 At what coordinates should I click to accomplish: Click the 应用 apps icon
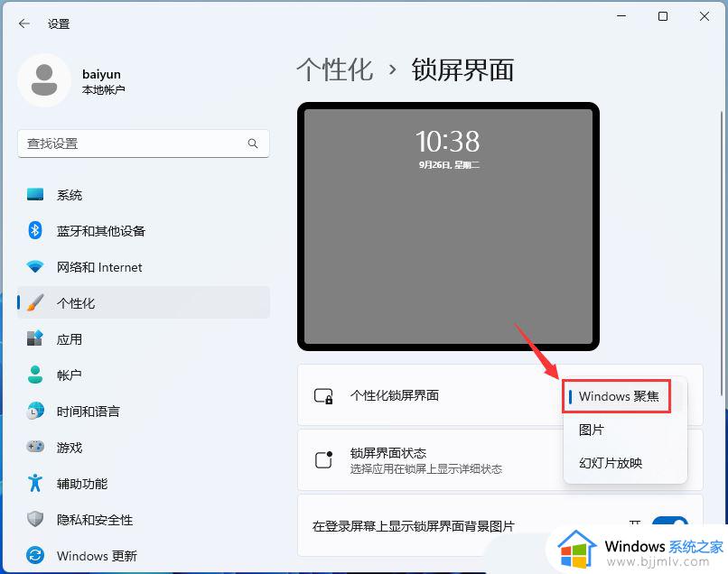tap(35, 338)
